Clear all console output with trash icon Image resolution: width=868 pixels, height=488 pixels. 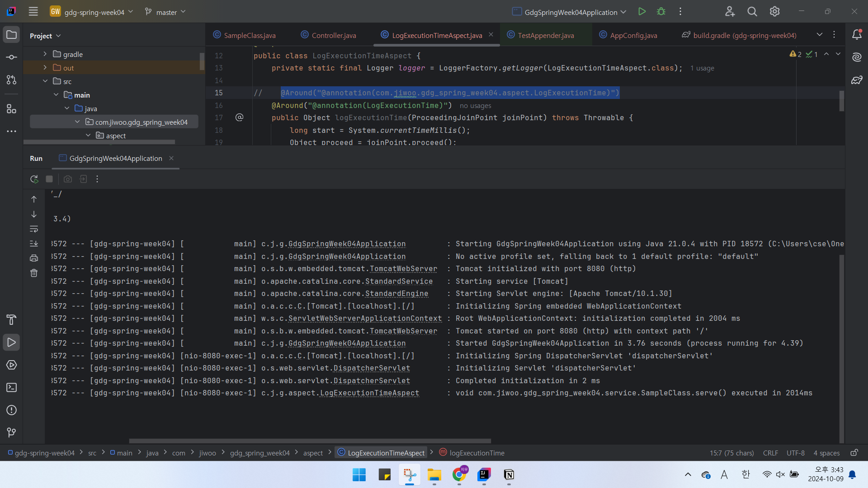click(34, 273)
